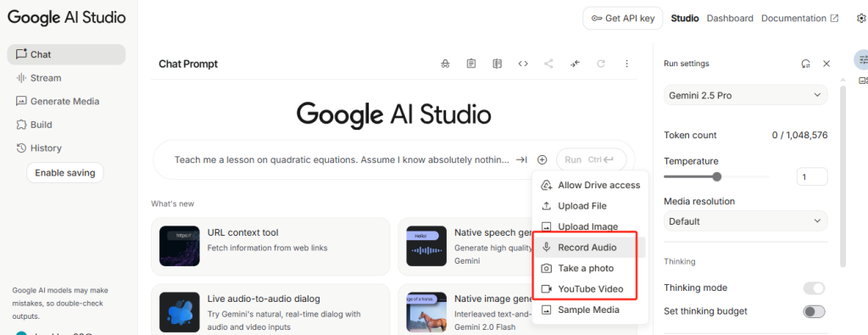Viewport: 868px width, 335px height.
Task: Click the quadratic equations prompt input field
Action: pos(342,159)
